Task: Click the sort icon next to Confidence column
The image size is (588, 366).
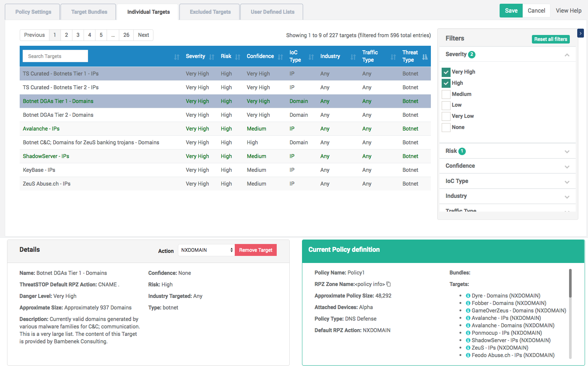Action: [280, 57]
